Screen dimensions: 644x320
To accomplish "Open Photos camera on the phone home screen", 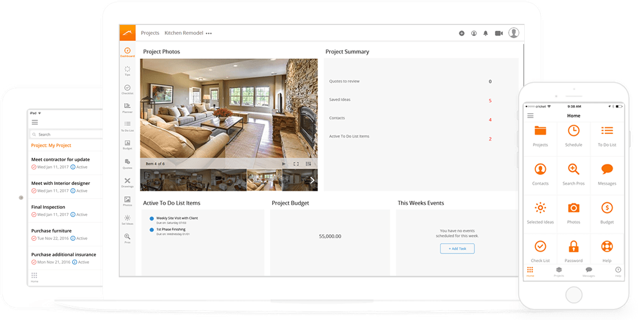I will point(574,213).
